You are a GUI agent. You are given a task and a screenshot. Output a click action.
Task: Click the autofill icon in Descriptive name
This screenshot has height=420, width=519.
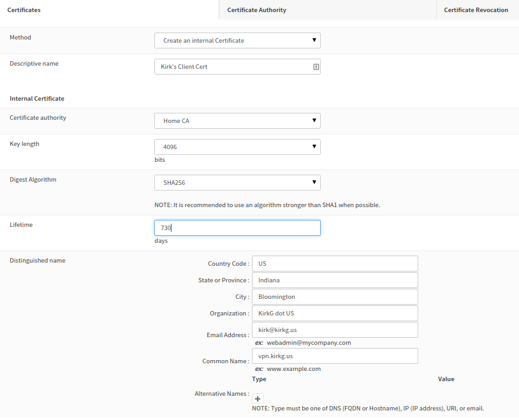click(316, 67)
